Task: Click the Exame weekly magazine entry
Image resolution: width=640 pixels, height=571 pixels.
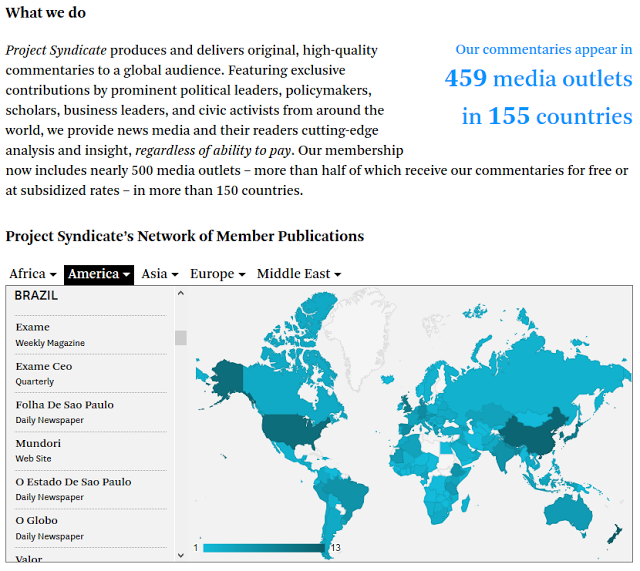Action: (x=33, y=327)
